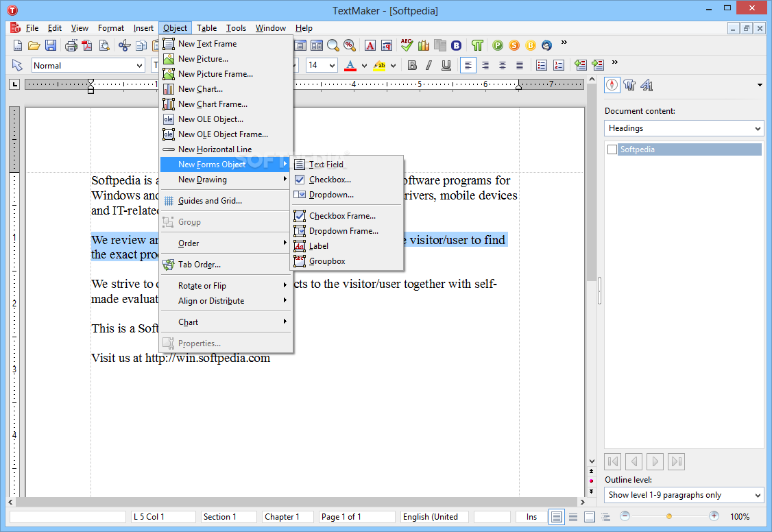Viewport: 772px width, 532px height.
Task: Align text right
Action: [485, 65]
